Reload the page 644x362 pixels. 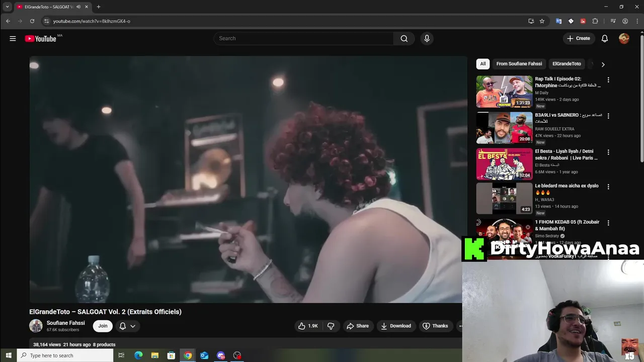32,21
